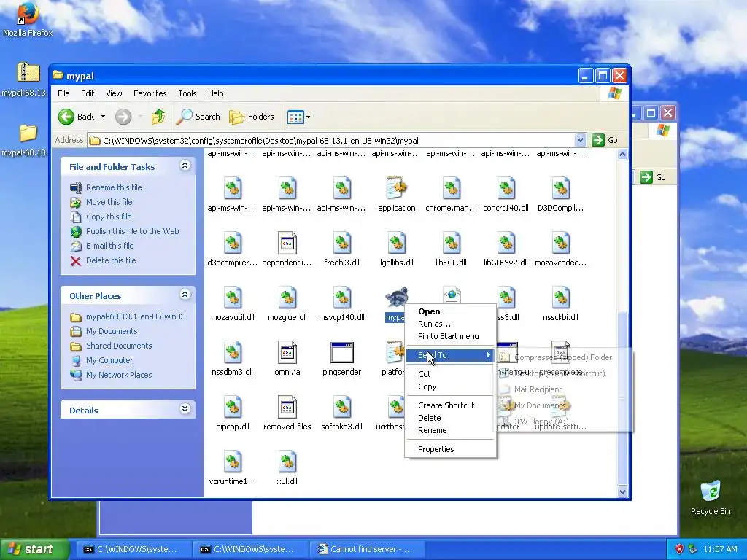Expand the address bar dropdown
Screen dimensions: 747x560
(580, 140)
